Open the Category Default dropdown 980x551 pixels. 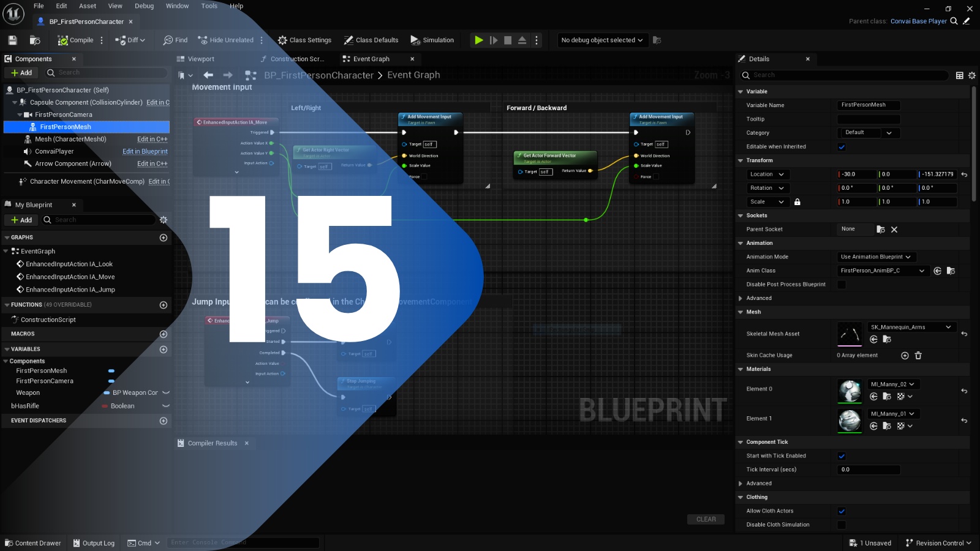(868, 133)
